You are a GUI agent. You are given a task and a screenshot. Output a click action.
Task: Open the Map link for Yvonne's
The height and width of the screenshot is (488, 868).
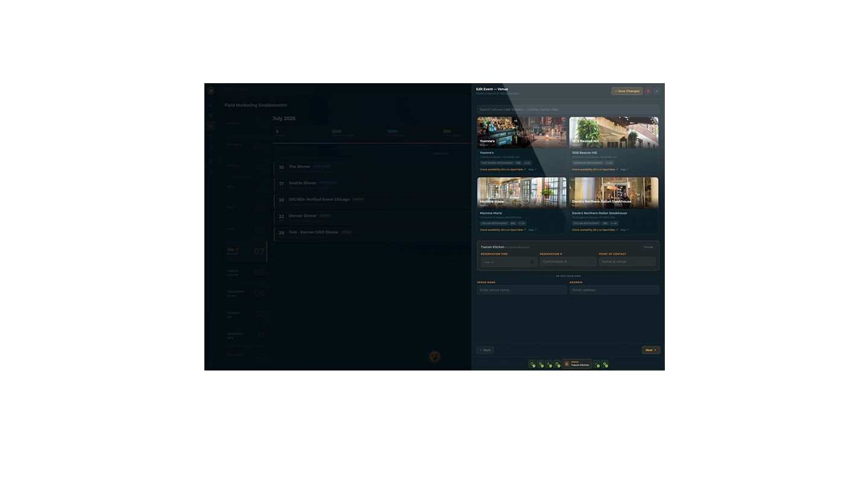pyautogui.click(x=532, y=169)
